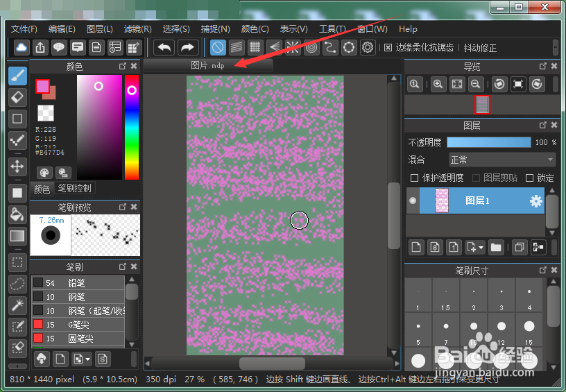The image size is (566, 392).
Task: Toggle red checkbox of G笔尖 brush
Action: (38, 324)
